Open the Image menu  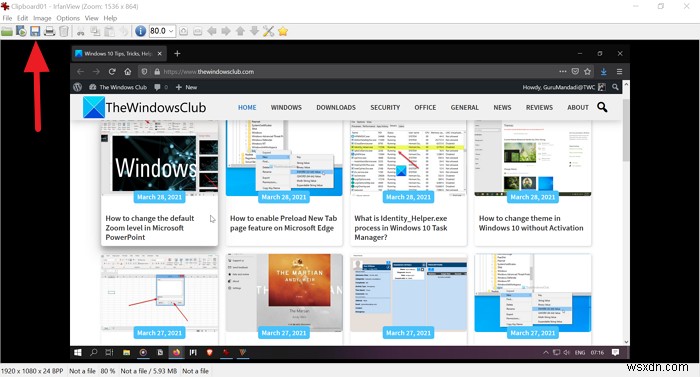42,18
